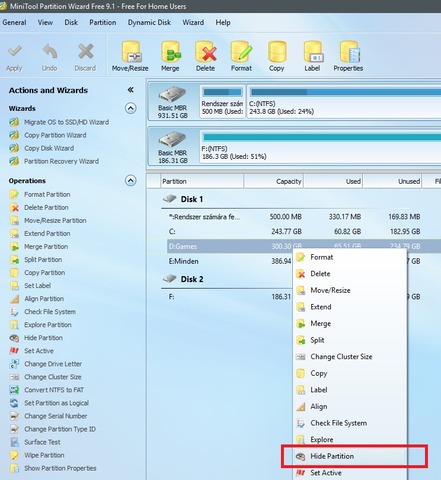Viewport: 441px width, 480px height.
Task: Click Check File System icon in sidebar
Action: pos(14,312)
